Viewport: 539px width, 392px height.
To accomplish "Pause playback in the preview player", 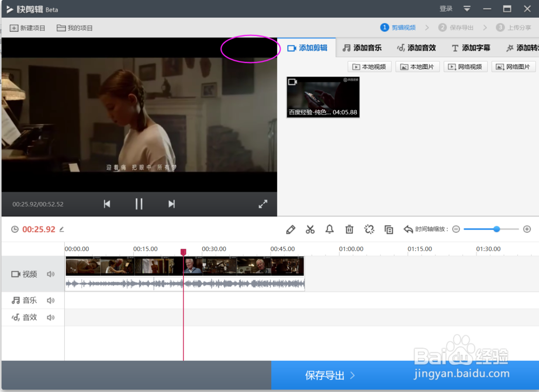I will point(139,204).
